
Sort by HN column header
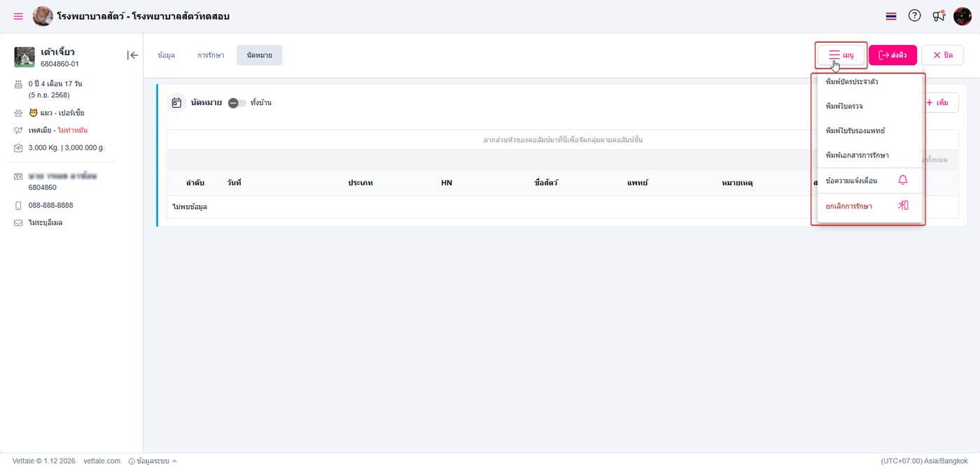pyautogui.click(x=447, y=183)
